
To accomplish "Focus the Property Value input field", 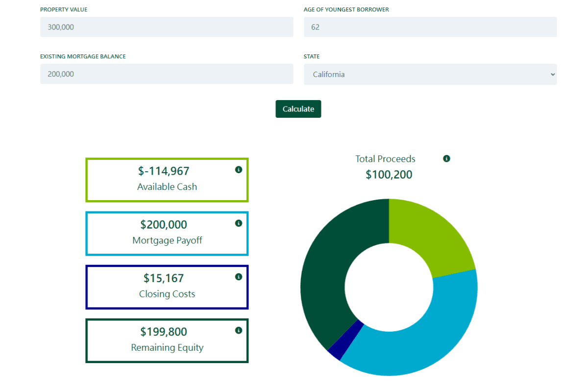I will pos(167,27).
